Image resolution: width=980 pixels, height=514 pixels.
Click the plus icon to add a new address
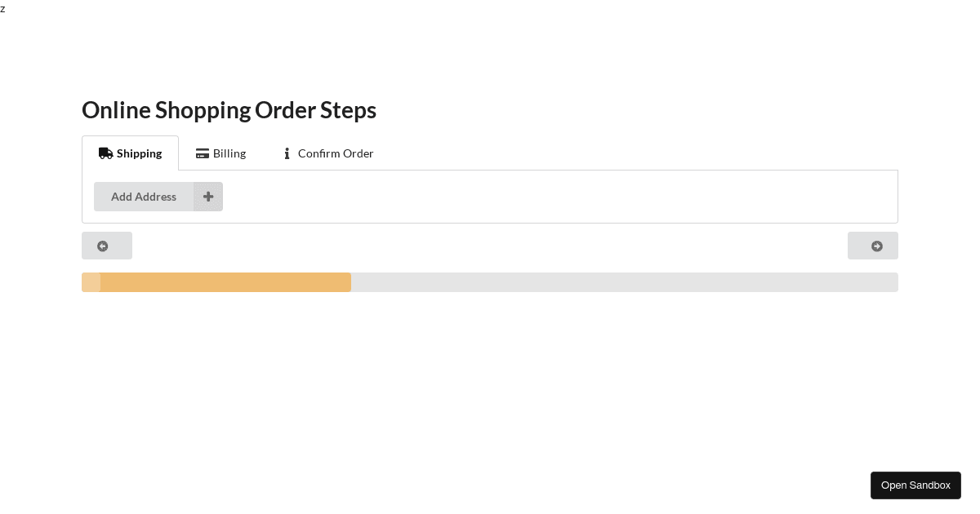pyautogui.click(x=208, y=197)
